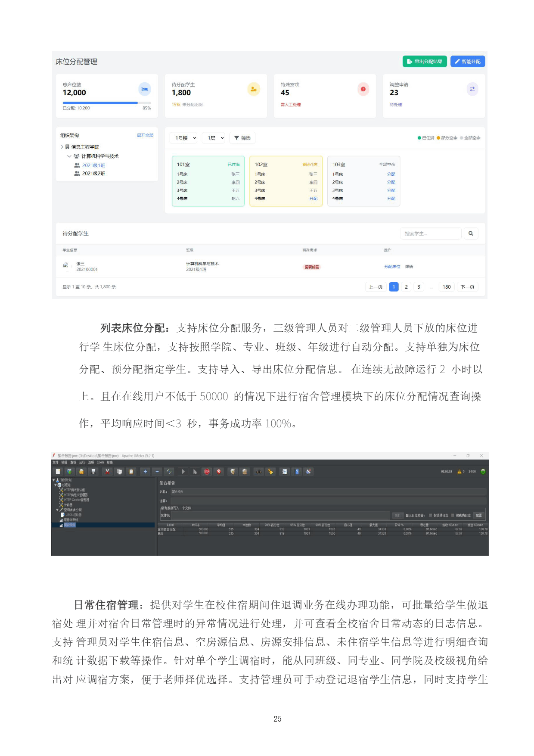This screenshot has height=756, width=534.
Task: Click the red alert icon on special needs card
Action: pos(363,89)
